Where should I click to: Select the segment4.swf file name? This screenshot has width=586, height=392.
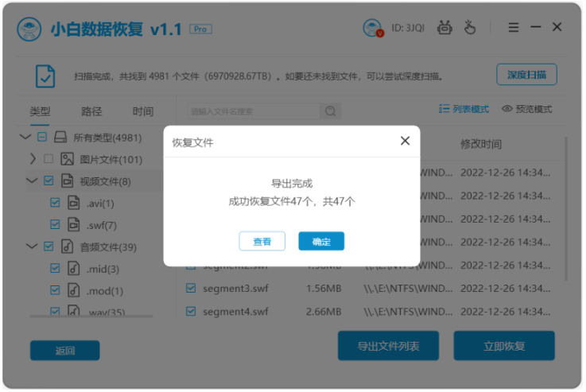(236, 312)
